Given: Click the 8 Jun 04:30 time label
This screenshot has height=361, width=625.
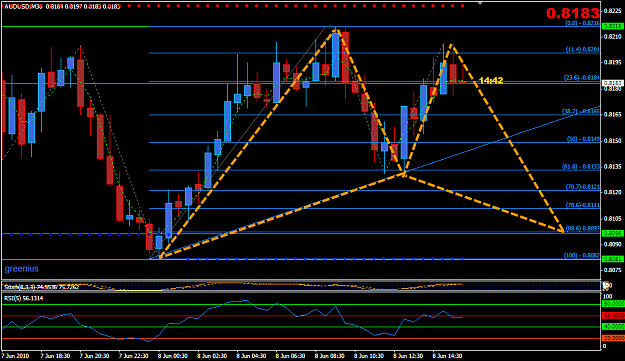Looking at the screenshot, I should pos(252,355).
